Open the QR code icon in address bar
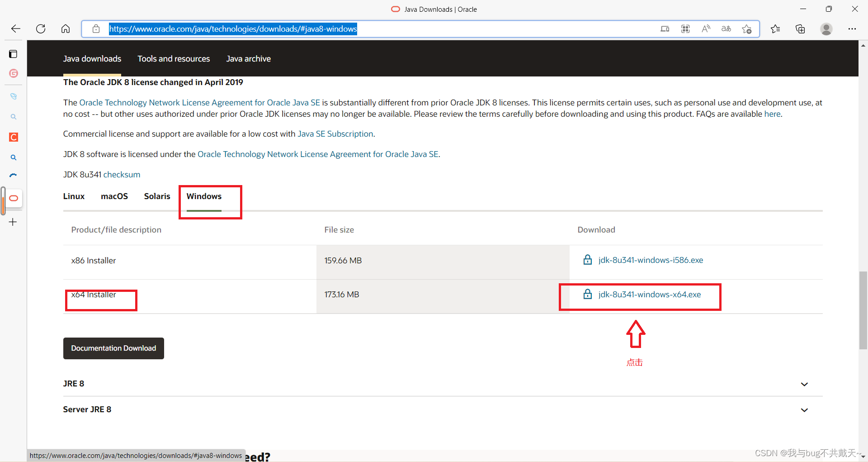 tap(685, 29)
